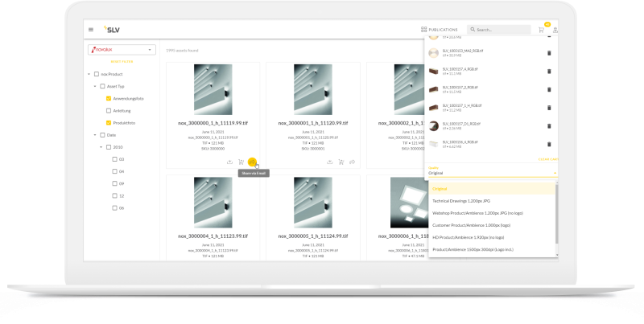This screenshot has width=644, height=324.
Task: Delete SLV_1005157_4_RGB.tif from cart
Action: point(549,72)
